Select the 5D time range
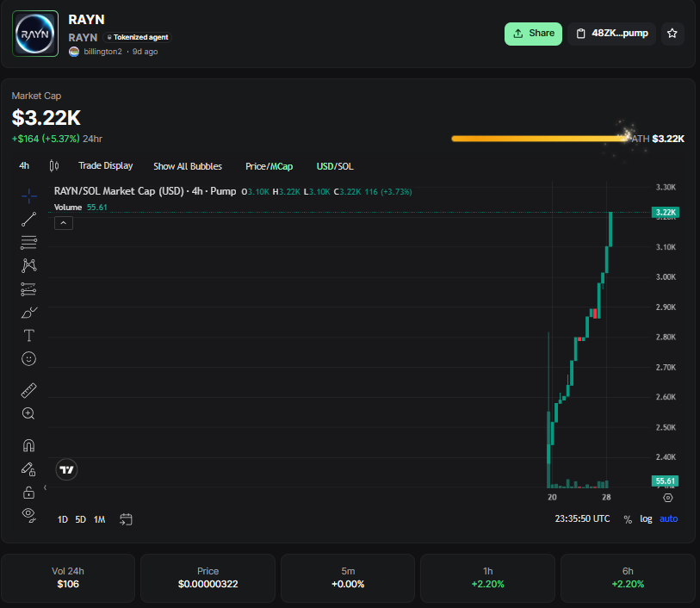700x608 pixels. click(x=80, y=519)
